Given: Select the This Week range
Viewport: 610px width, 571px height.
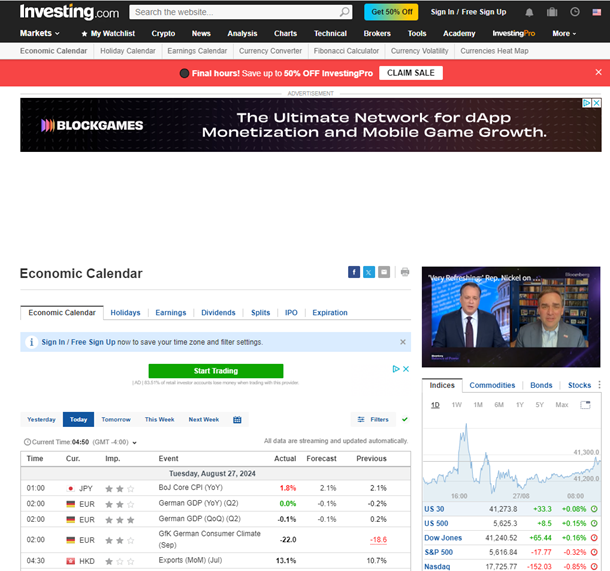Looking at the screenshot, I should tap(160, 419).
